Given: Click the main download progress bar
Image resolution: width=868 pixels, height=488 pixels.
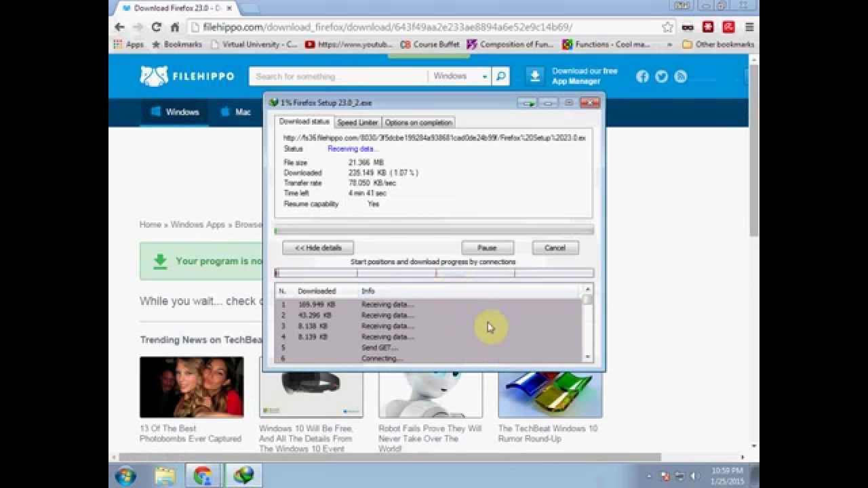Looking at the screenshot, I should [x=434, y=231].
